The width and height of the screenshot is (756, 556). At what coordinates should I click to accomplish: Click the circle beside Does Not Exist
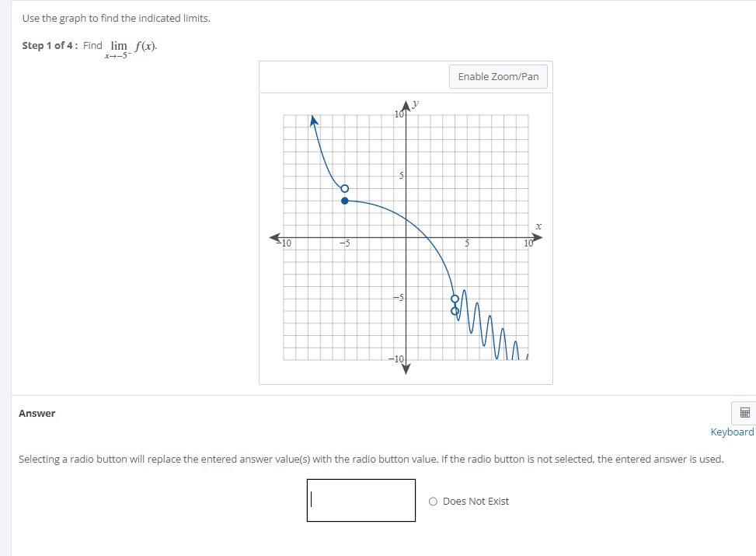(434, 501)
